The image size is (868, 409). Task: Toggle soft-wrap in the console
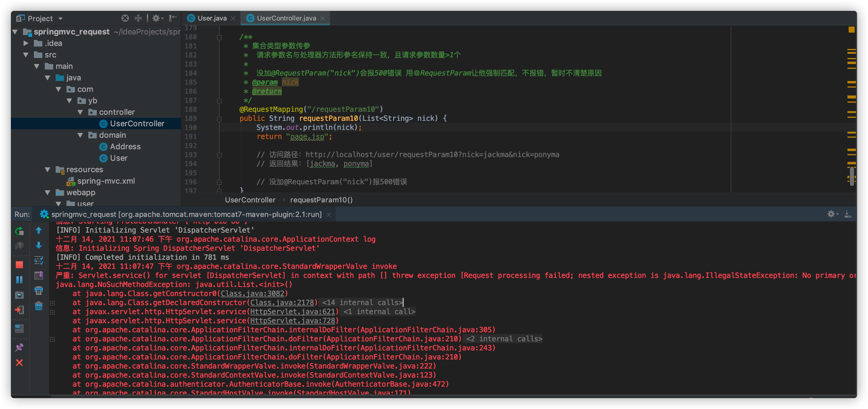(39, 260)
